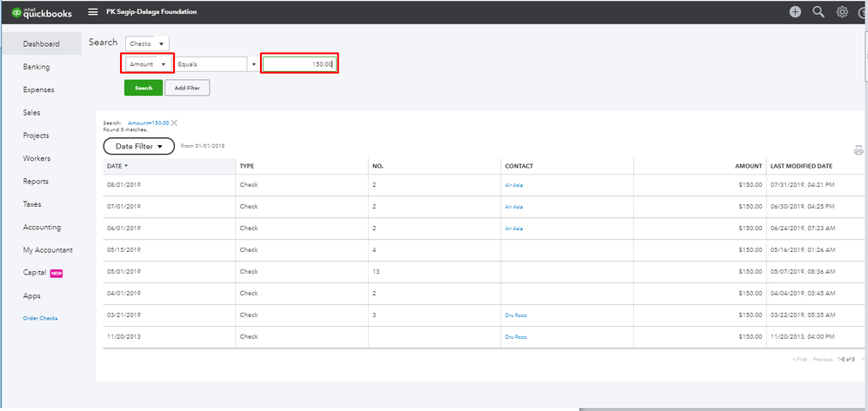Open the Date Filter dropdown

pos(139,146)
